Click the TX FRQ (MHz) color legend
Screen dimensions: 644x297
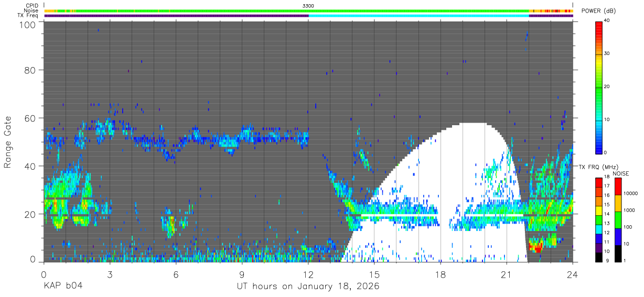click(x=599, y=219)
